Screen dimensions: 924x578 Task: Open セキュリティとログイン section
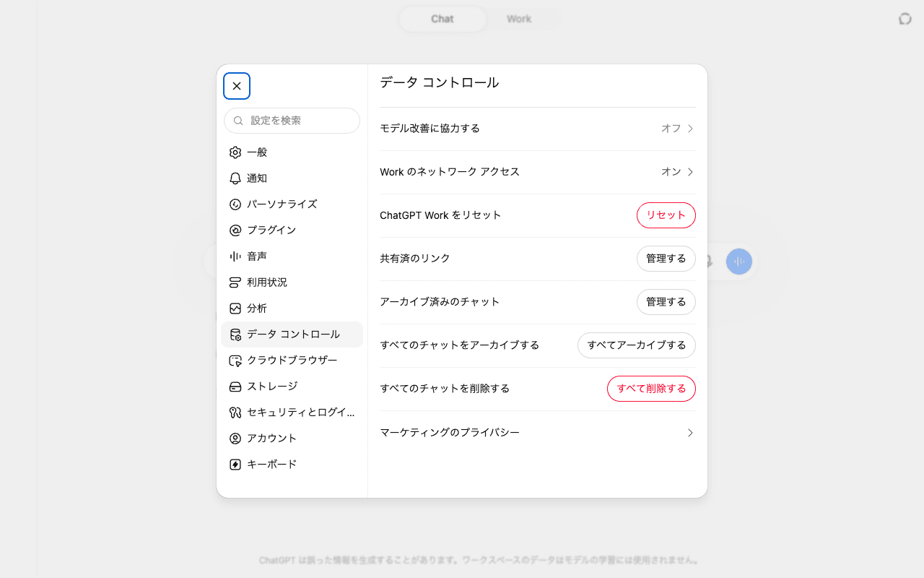292,413
